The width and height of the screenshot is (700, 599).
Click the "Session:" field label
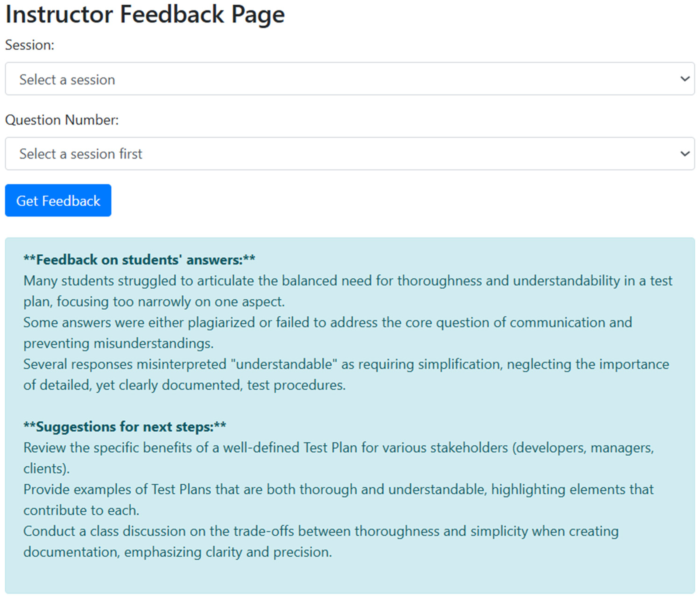point(30,45)
